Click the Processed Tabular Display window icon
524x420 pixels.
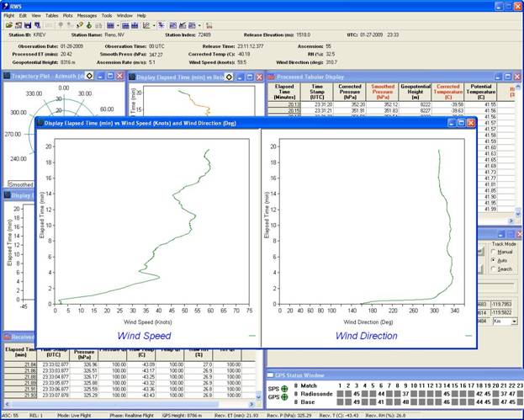(x=272, y=77)
